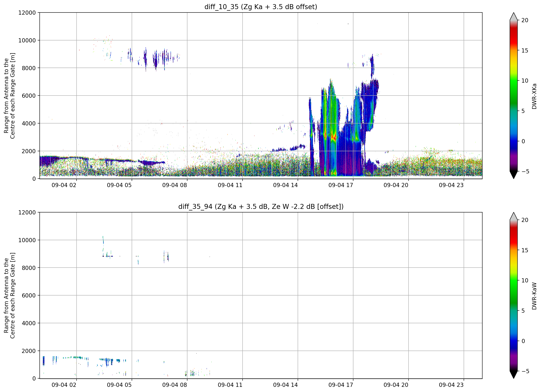
Task: Click the bottom plot's 4000 y-axis tick label
Action: coord(29,323)
